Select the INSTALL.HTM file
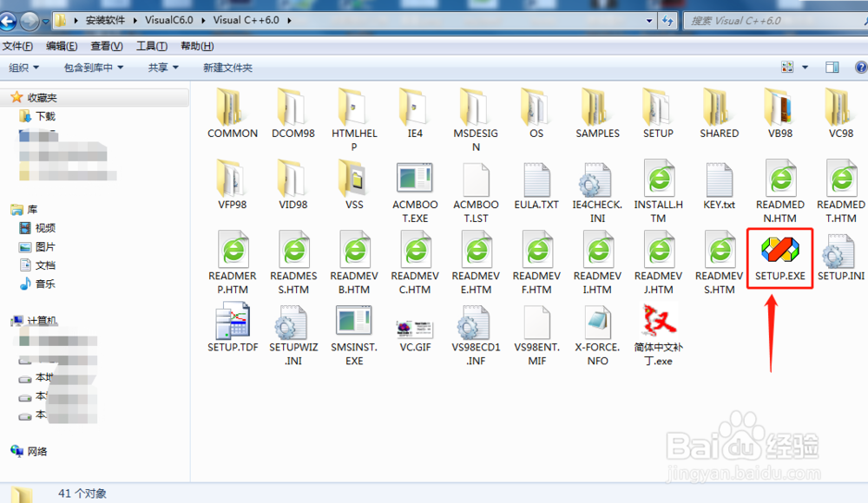Image resolution: width=868 pixels, height=503 pixels. (658, 192)
